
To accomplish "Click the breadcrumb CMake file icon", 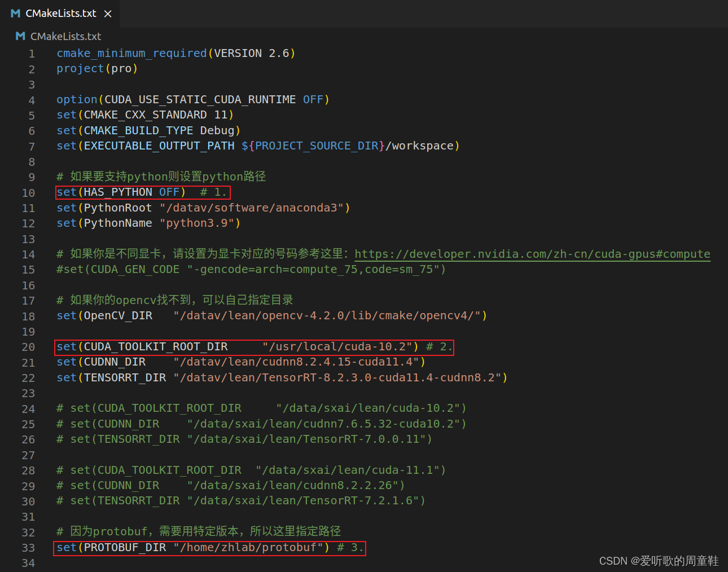I will [20, 36].
